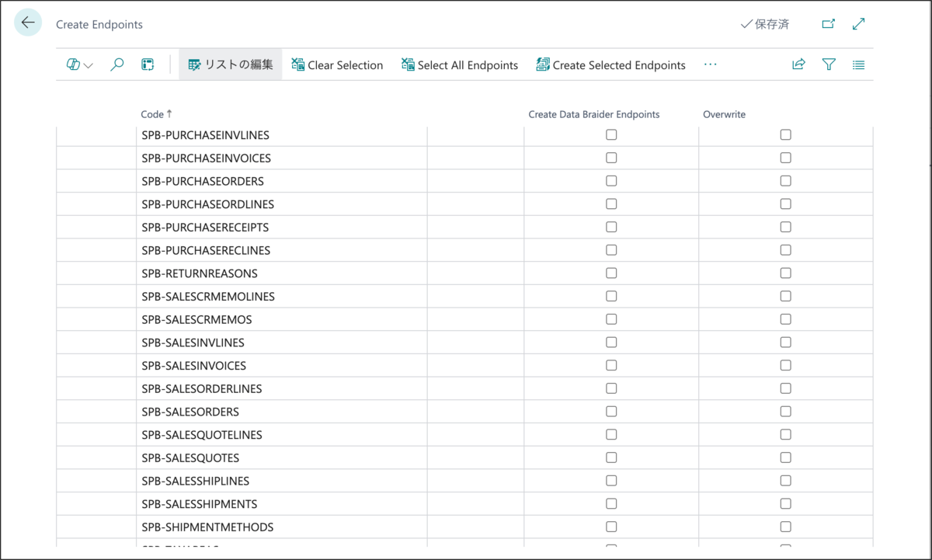The height and width of the screenshot is (560, 932).
Task: Check Create Endpoints for SPB-PURCHASEINVOICES
Action: tap(611, 158)
